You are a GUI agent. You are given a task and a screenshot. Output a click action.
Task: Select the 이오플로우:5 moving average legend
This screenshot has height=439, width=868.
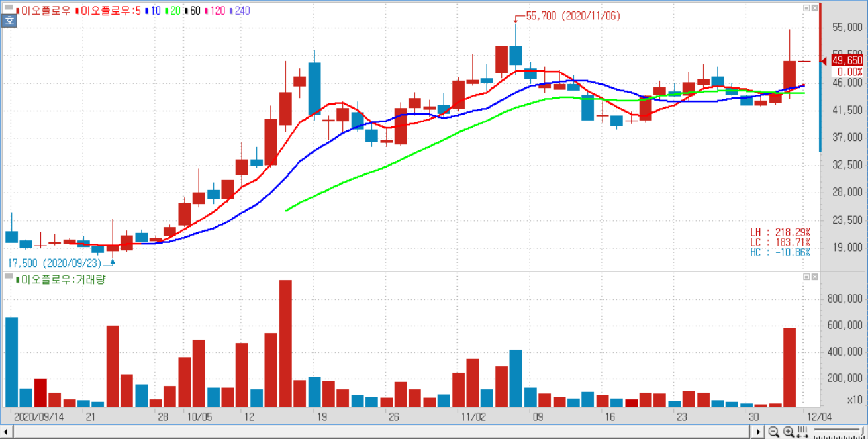point(108,11)
